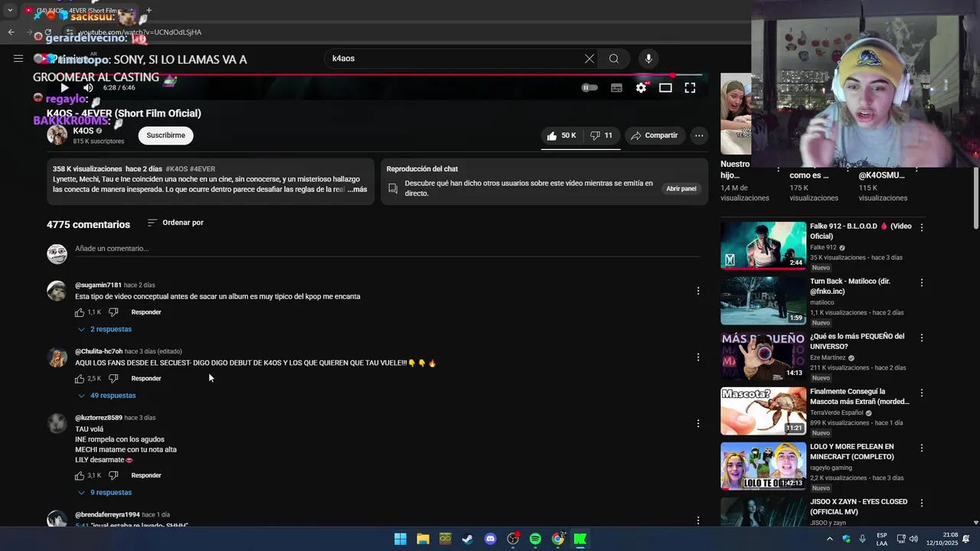Open menu for LOLO Y MORE PELEAN video
Screen dimensions: 980x551
[x=922, y=448]
